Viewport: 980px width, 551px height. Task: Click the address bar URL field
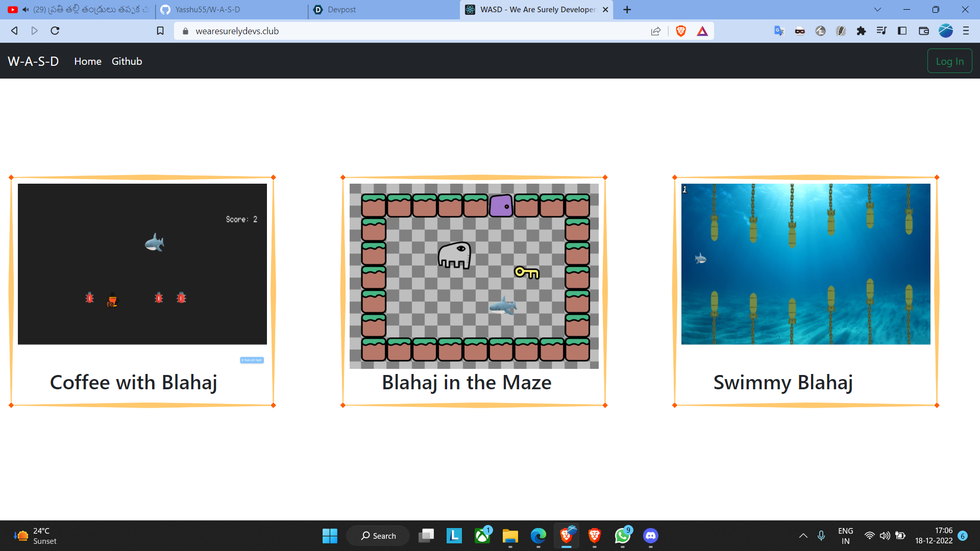point(408,31)
